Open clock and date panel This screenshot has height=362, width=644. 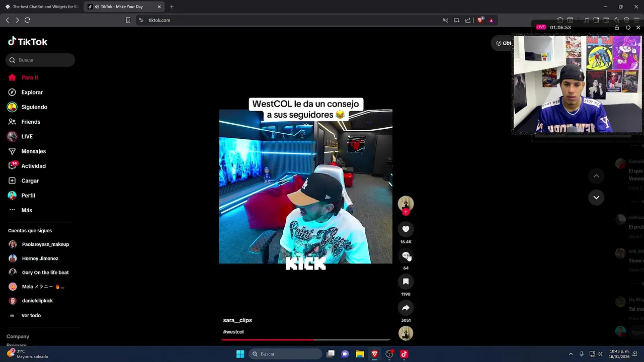(619, 354)
